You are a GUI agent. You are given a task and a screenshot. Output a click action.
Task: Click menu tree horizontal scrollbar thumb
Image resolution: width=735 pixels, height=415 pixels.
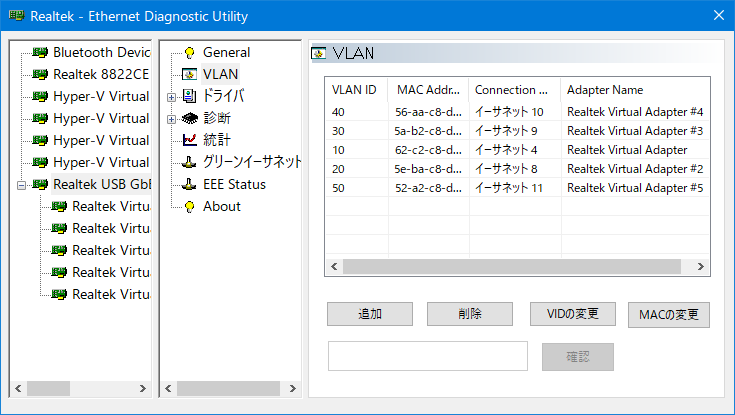point(228,388)
